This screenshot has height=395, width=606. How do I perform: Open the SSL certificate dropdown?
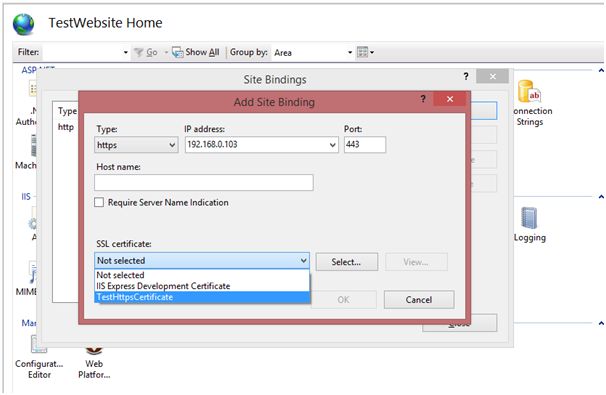(202, 261)
